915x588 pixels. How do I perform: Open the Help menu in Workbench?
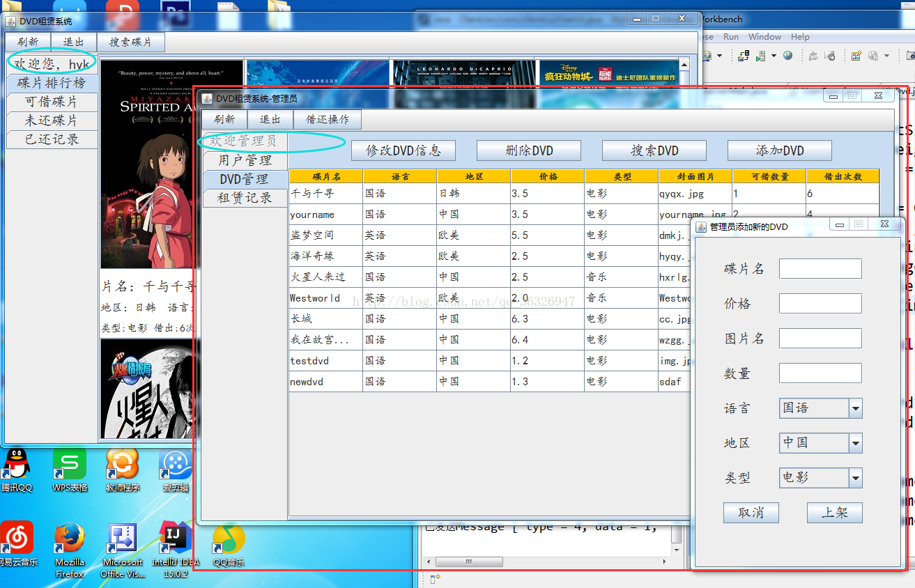point(800,37)
